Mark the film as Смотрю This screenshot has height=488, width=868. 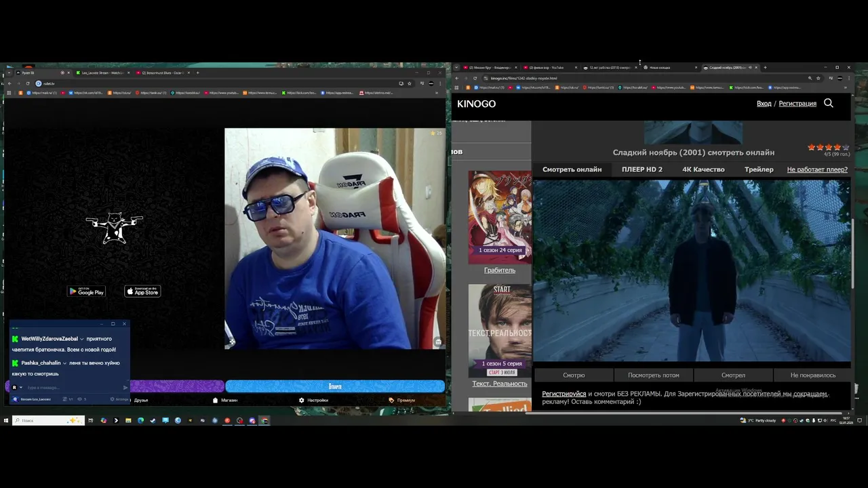[x=574, y=375]
